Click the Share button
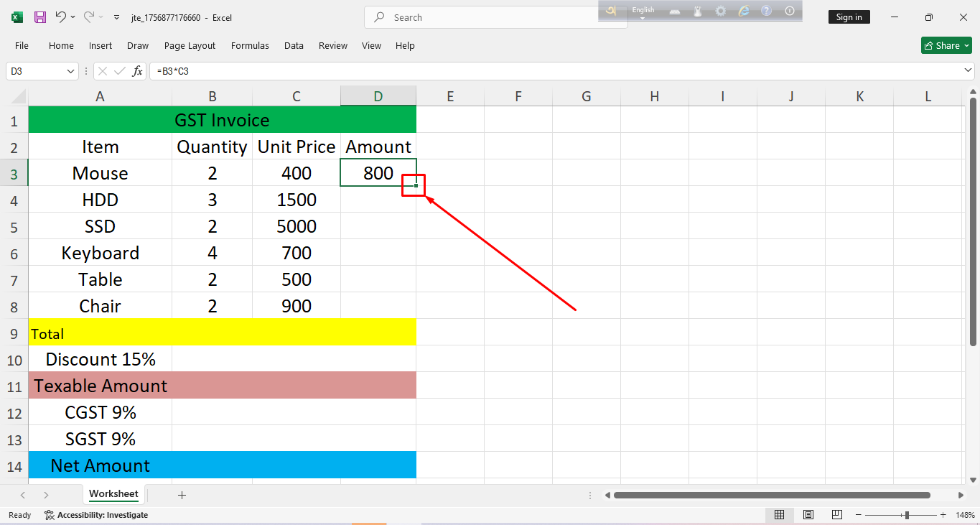The image size is (980, 525). click(x=946, y=45)
